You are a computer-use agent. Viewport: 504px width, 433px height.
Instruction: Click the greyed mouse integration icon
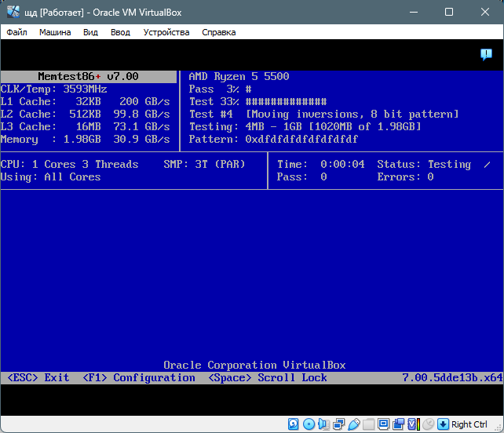click(x=429, y=424)
